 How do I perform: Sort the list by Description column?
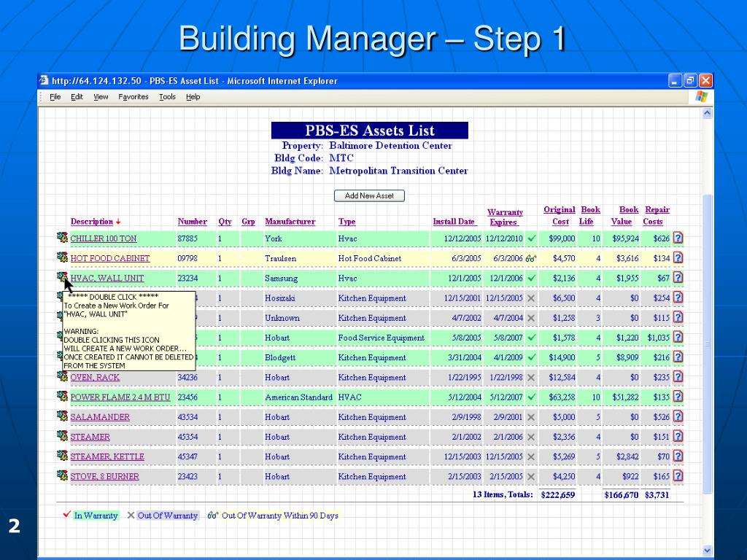tap(92, 222)
